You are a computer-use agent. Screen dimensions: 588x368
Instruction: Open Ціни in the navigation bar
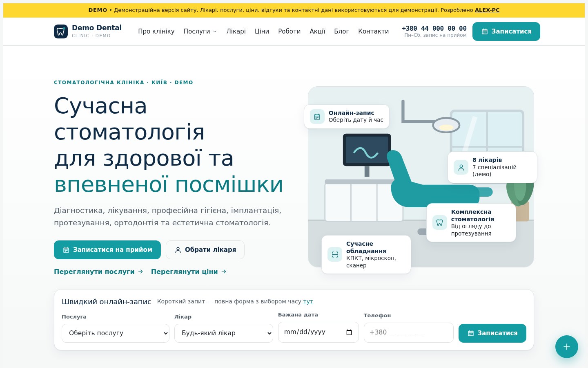[262, 31]
